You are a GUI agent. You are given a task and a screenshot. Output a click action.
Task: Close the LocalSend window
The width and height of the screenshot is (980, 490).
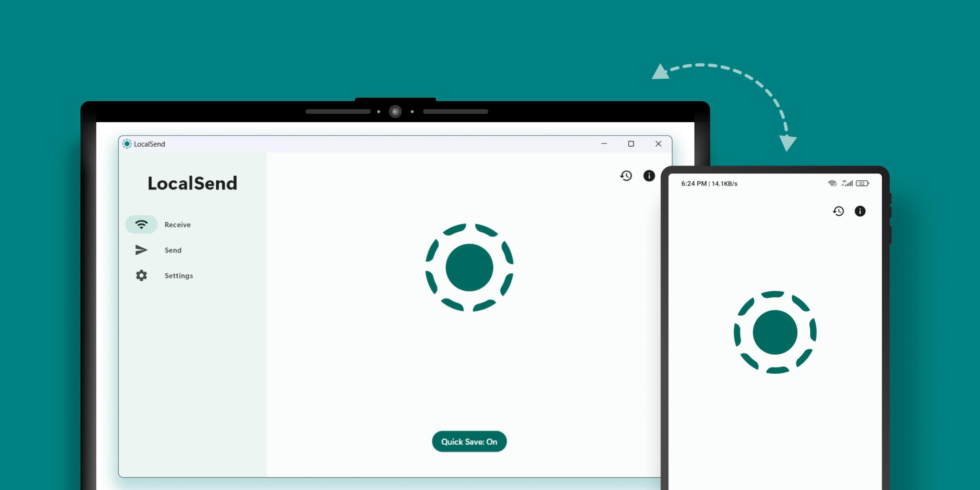[x=658, y=144]
